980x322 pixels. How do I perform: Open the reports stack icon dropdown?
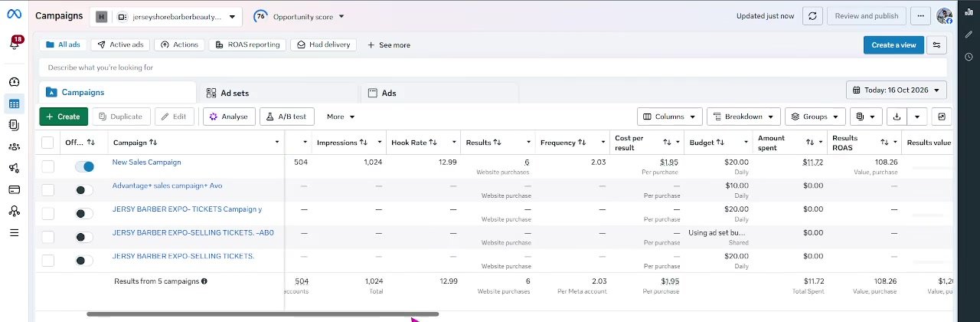pos(866,117)
